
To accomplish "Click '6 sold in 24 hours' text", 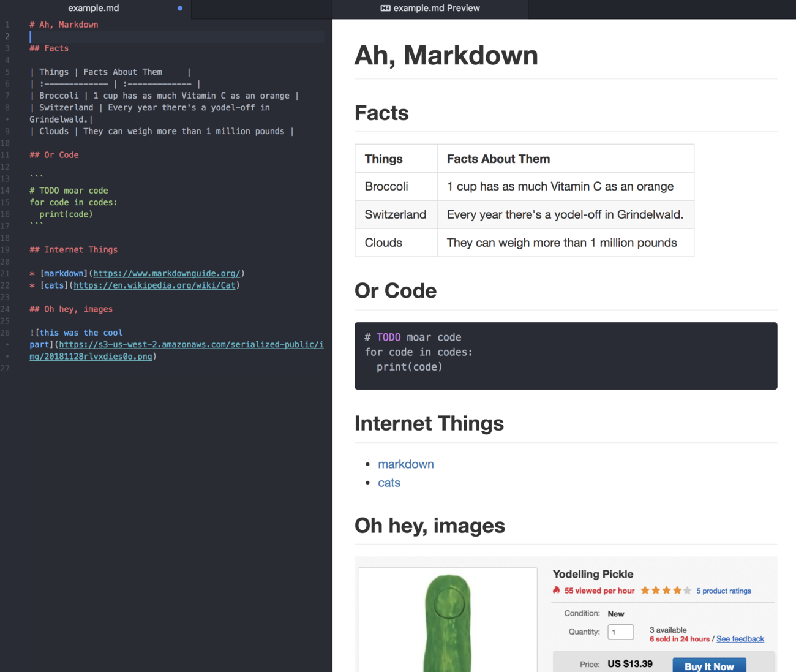I will [x=680, y=639].
